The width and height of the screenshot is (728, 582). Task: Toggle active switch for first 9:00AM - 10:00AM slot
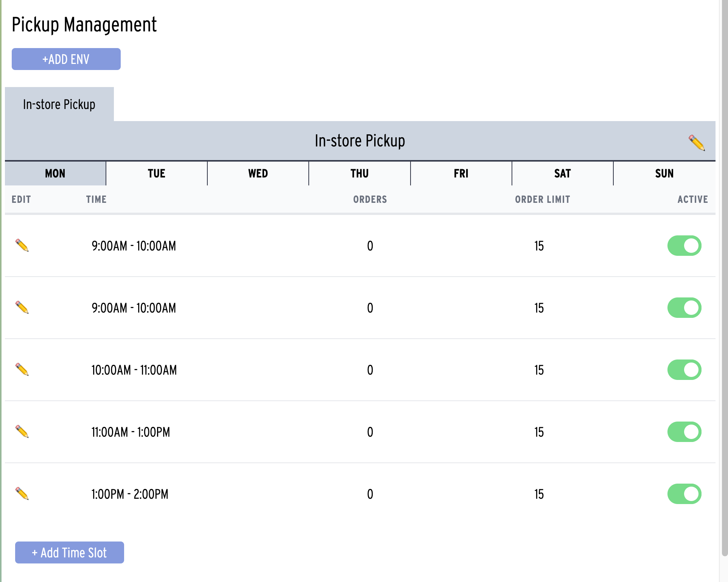click(684, 246)
